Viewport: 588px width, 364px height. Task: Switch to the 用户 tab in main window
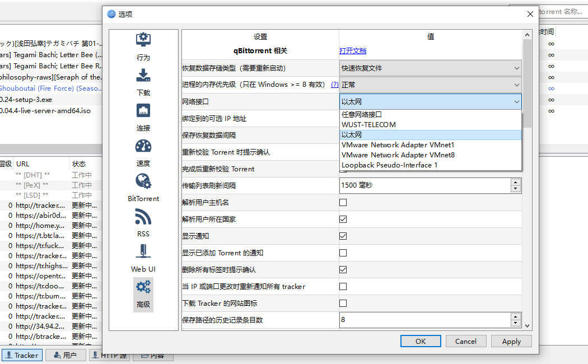tap(66, 355)
